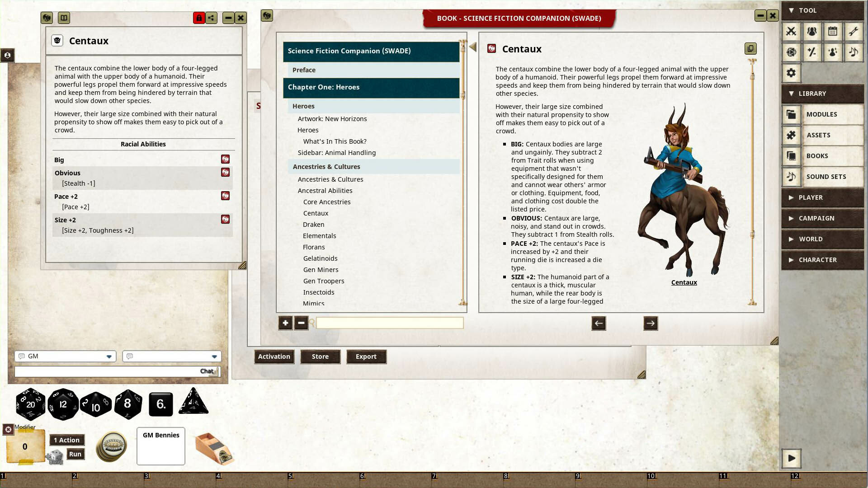Open the Combat Tracker crossed-swords tool
Viewport: 868px width, 488px height.
point(792,32)
